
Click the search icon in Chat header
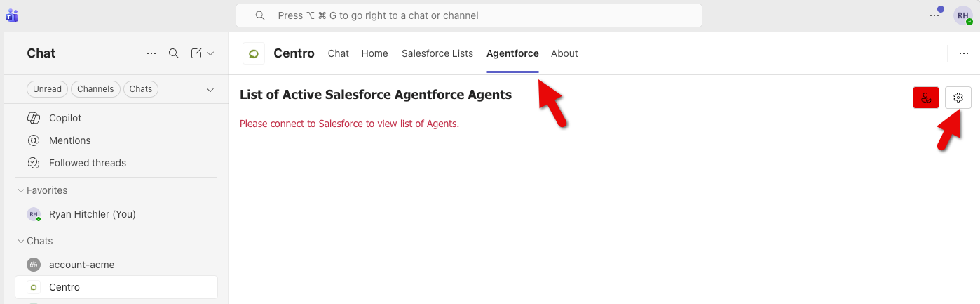point(174,53)
